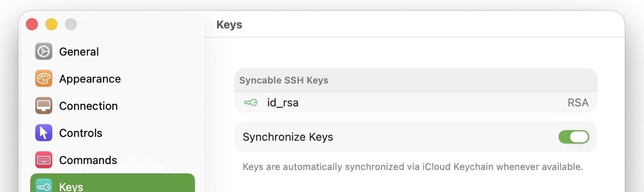Click the Controls cursor icon
Screen dimensions: 644x192
point(43,133)
